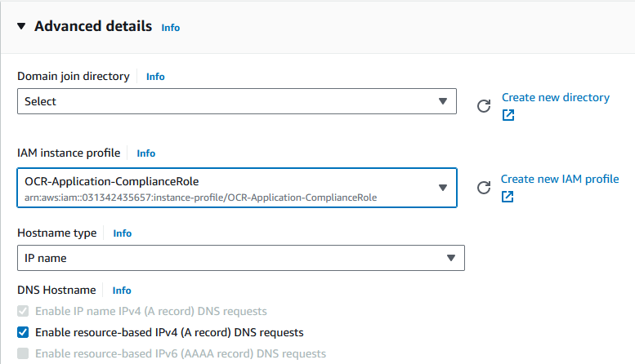Open Info link for DNS Hostname
635x364 pixels.
coord(122,291)
